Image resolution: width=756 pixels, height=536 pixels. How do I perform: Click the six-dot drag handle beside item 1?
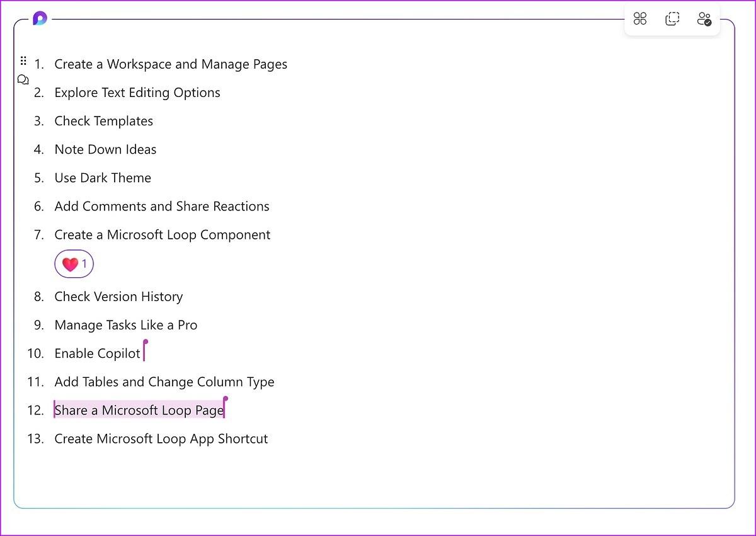23,61
